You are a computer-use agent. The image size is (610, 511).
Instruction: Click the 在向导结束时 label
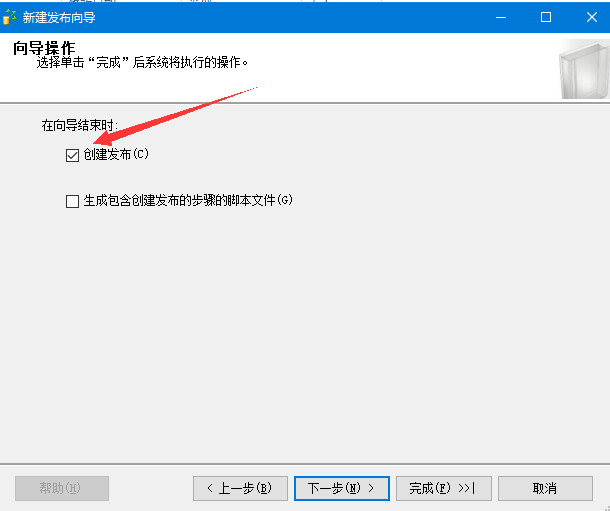pyautogui.click(x=80, y=126)
